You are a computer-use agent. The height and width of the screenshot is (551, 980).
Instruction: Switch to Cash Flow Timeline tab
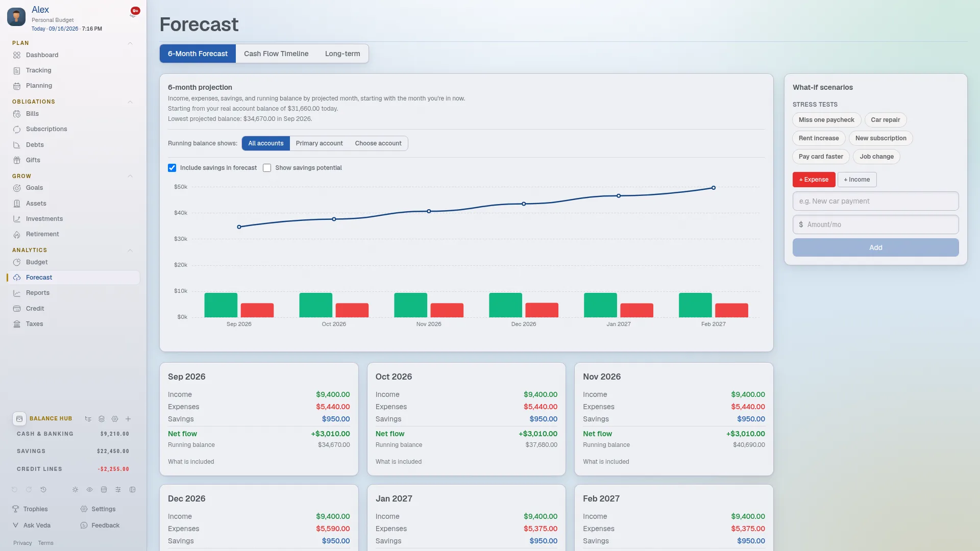click(x=276, y=54)
